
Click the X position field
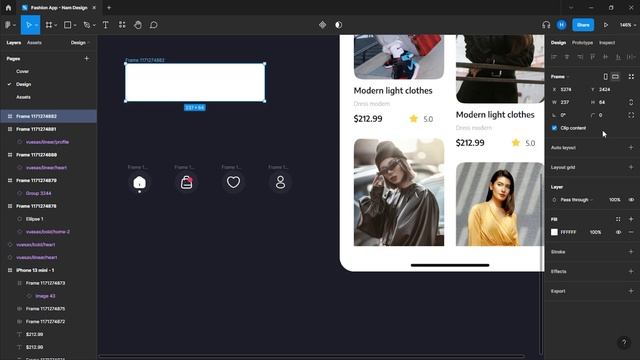tap(568, 89)
